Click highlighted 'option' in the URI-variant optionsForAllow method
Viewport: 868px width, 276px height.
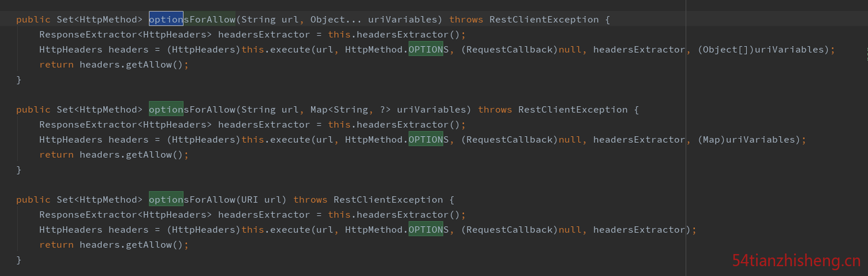tap(166, 199)
